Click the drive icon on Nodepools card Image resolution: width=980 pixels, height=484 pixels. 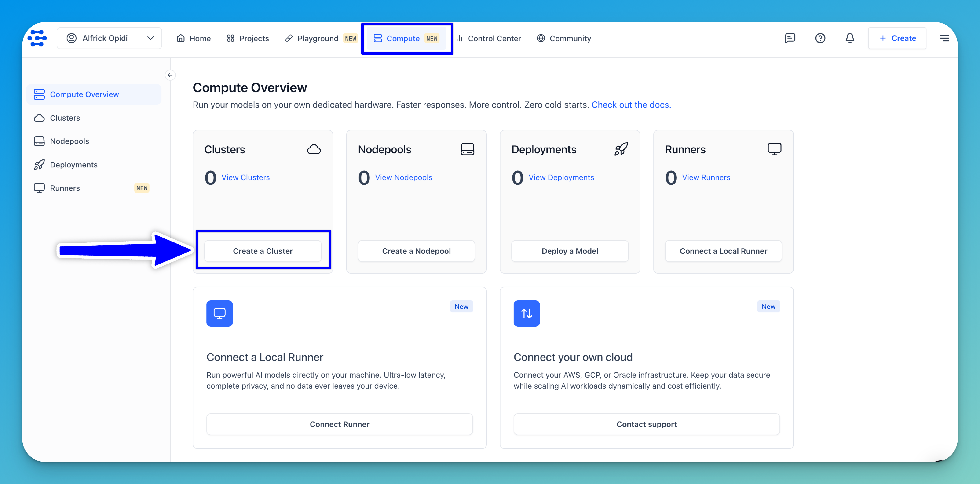point(467,149)
